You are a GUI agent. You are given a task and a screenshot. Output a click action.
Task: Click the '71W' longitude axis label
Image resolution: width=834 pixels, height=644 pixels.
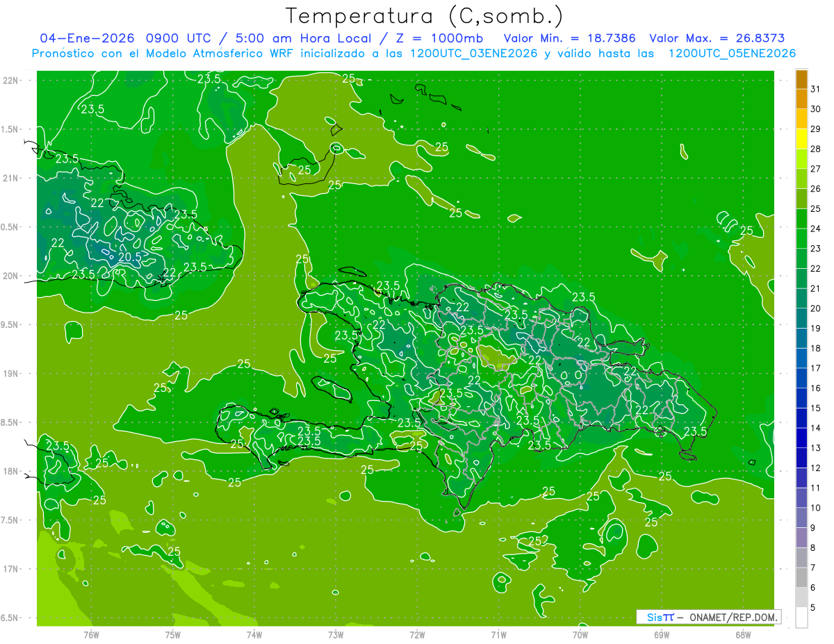(x=498, y=634)
